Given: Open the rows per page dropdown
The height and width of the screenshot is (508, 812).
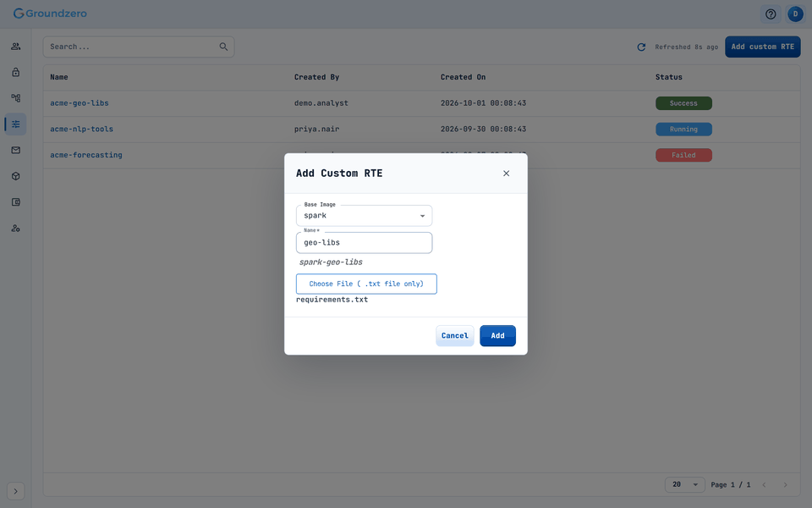Looking at the screenshot, I should pyautogui.click(x=684, y=484).
